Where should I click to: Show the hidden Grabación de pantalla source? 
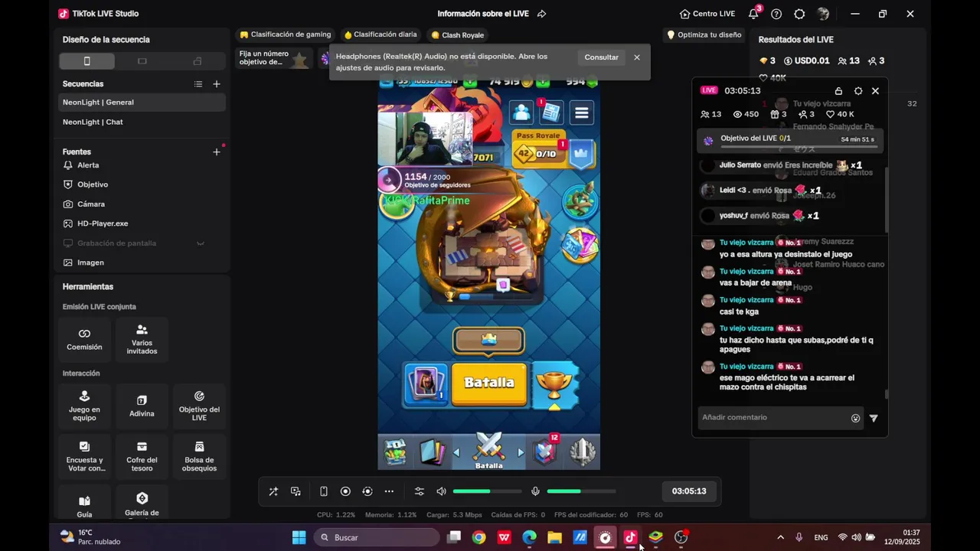click(201, 243)
